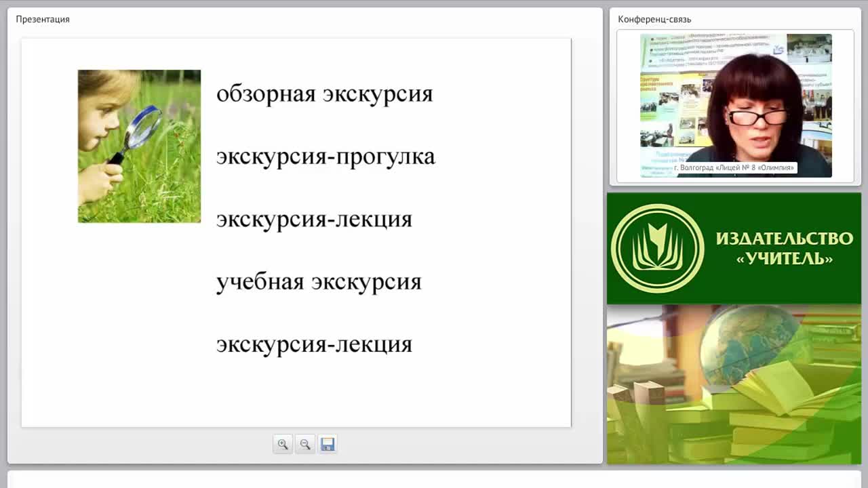
Task: Click the "Презентация" panel title
Action: [43, 19]
